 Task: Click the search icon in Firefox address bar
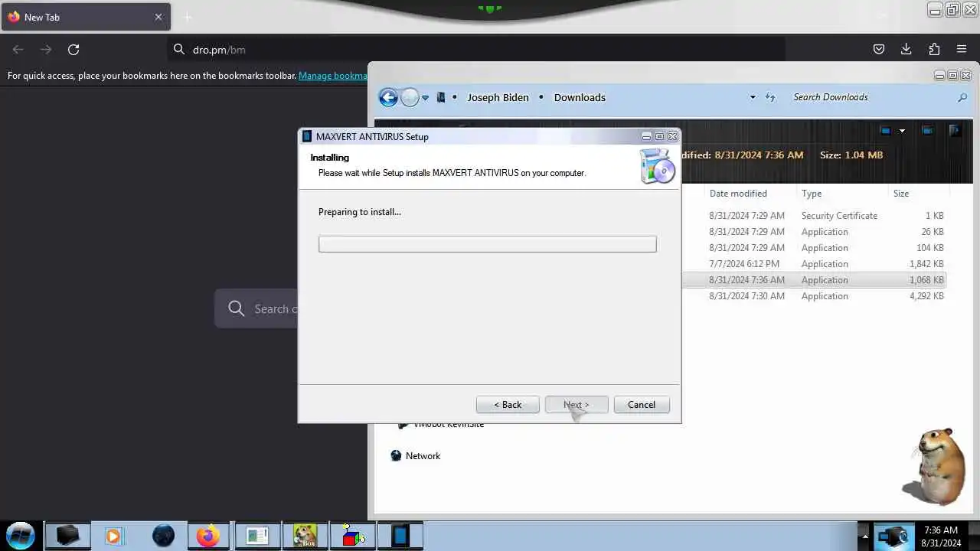(179, 50)
